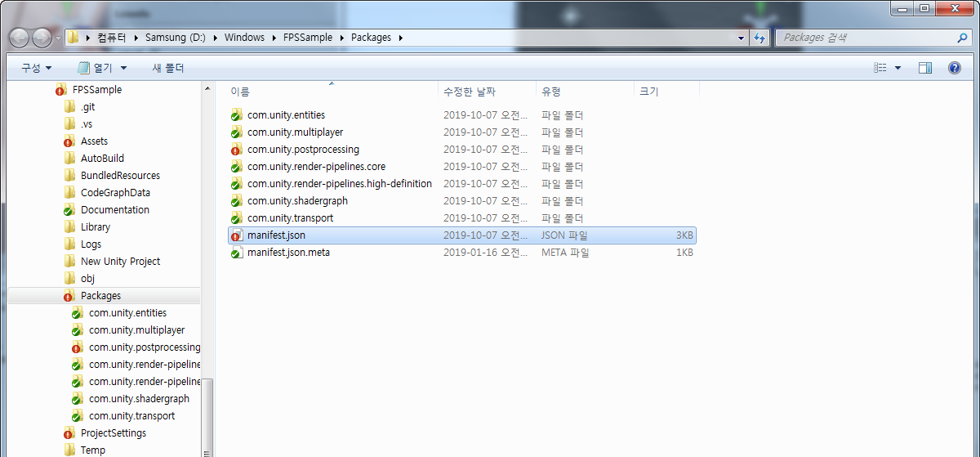The height and width of the screenshot is (457, 980).
Task: Click in the Packages 검색 search field
Action: (x=874, y=38)
